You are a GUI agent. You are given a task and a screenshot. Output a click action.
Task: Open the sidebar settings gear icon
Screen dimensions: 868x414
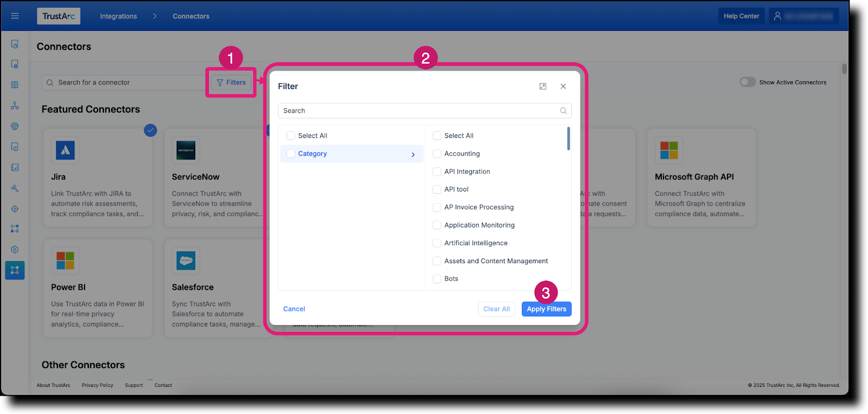click(15, 250)
